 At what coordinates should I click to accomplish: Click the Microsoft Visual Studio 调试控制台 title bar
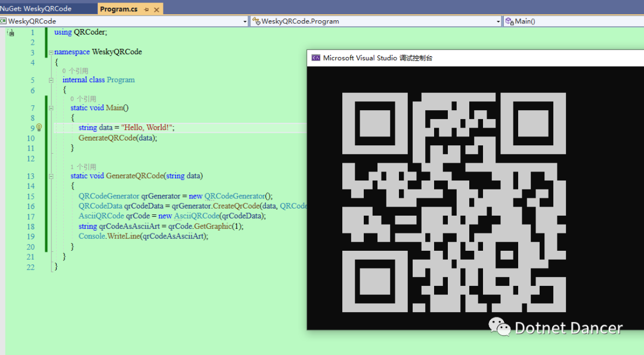pos(475,58)
